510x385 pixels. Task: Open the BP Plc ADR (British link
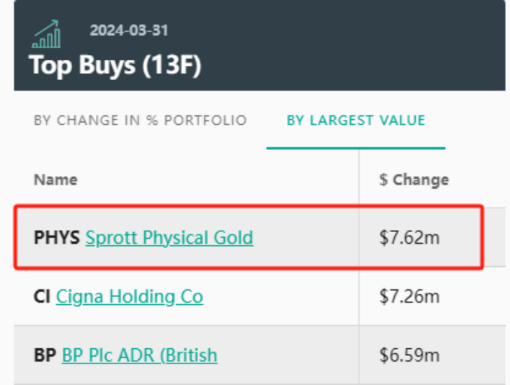[140, 355]
